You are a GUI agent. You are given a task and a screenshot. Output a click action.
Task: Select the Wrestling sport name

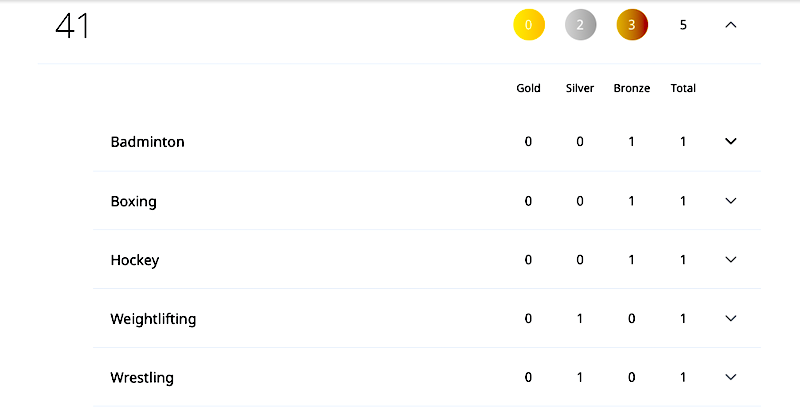(x=142, y=378)
